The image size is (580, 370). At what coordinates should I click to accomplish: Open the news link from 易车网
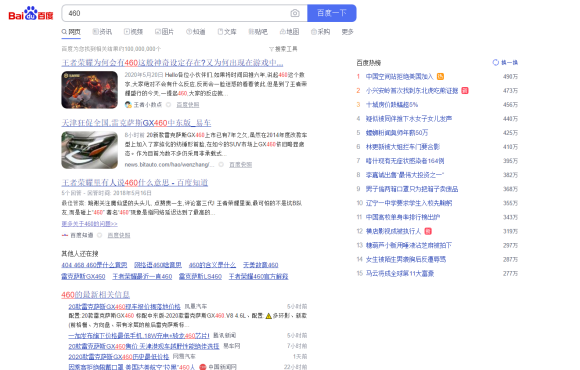144,346
